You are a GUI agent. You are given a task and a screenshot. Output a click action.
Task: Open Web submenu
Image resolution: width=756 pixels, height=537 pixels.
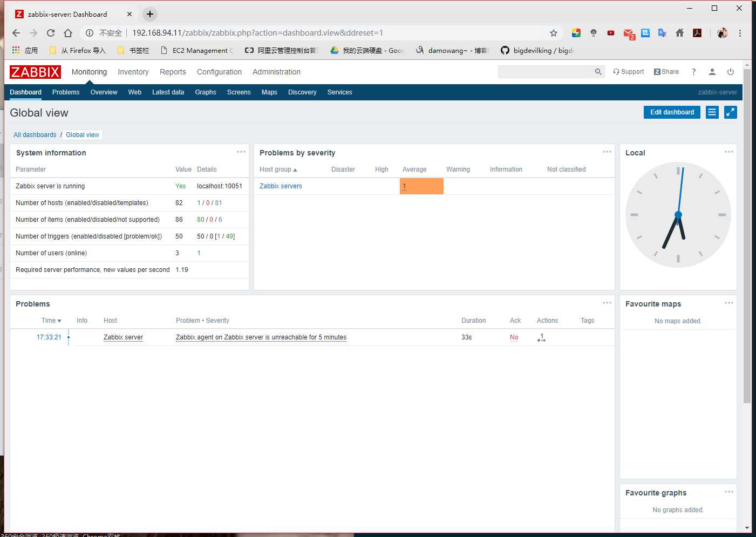[x=135, y=92]
